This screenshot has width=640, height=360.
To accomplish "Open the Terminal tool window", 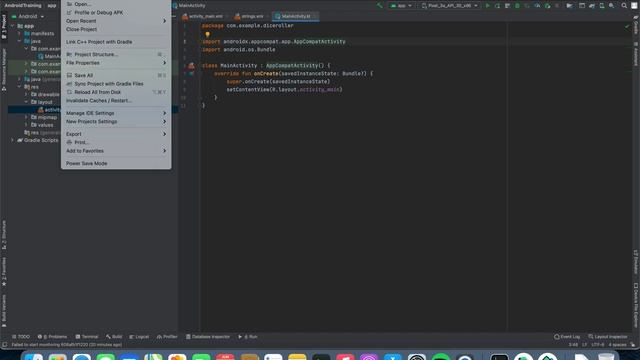I will (87, 337).
